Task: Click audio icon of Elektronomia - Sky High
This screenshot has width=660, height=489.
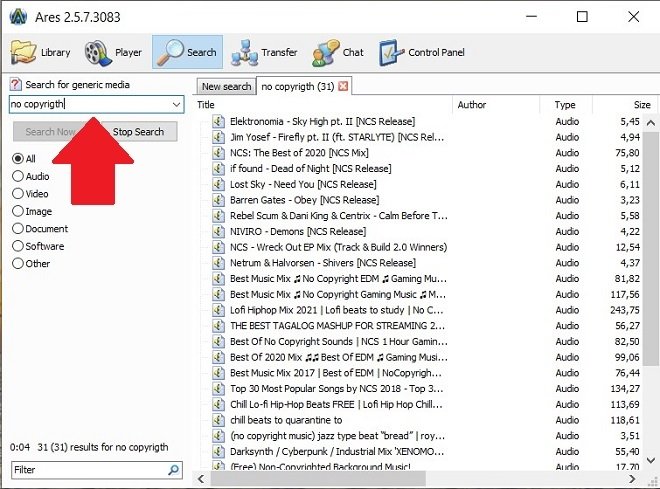Action: click(x=218, y=122)
